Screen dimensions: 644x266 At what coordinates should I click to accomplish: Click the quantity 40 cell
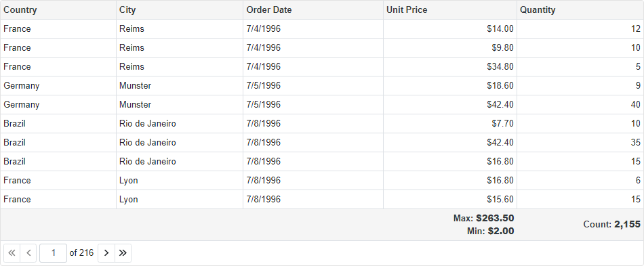[580, 104]
